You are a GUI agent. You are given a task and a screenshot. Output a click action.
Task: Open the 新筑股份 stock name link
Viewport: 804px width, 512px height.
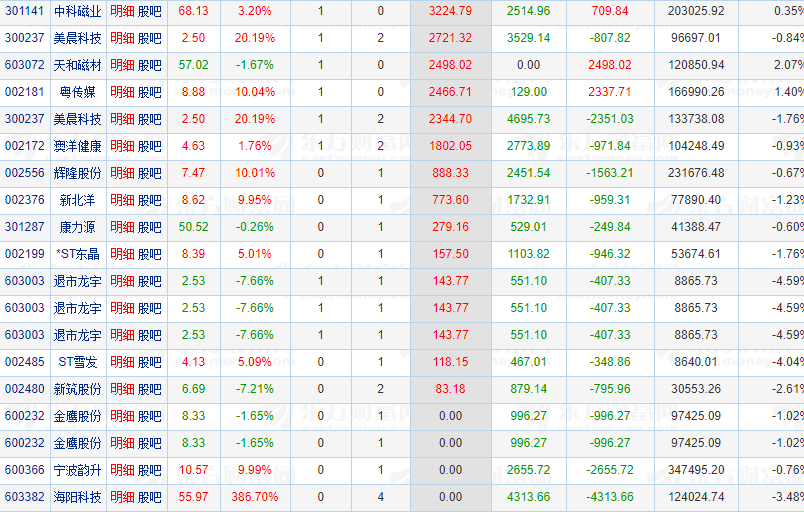click(77, 390)
